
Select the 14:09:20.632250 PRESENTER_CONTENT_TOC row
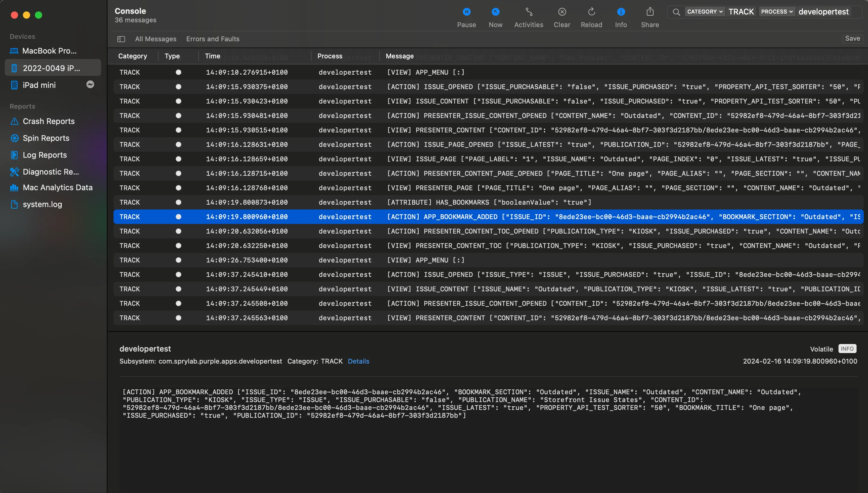tap(488, 246)
